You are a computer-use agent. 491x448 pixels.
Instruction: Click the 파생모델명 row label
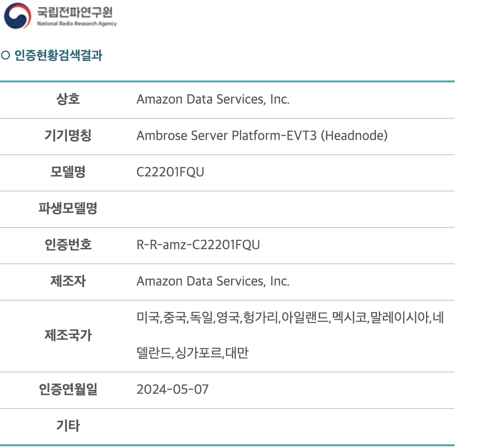pos(68,208)
